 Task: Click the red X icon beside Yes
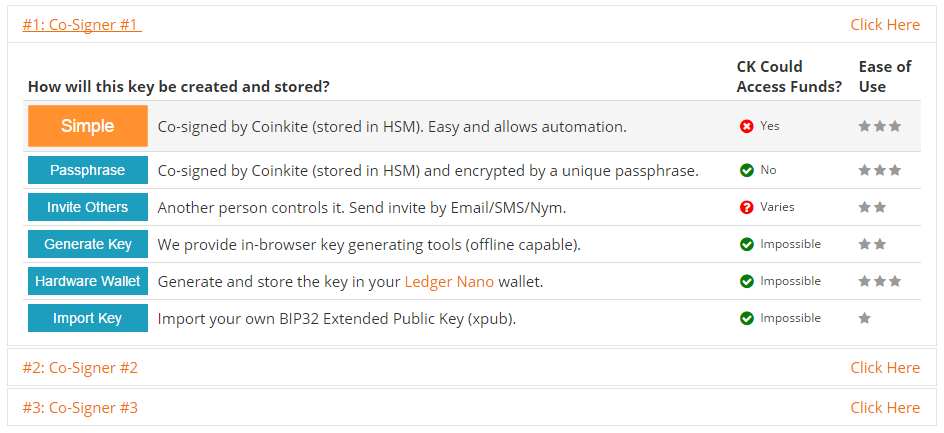click(747, 126)
